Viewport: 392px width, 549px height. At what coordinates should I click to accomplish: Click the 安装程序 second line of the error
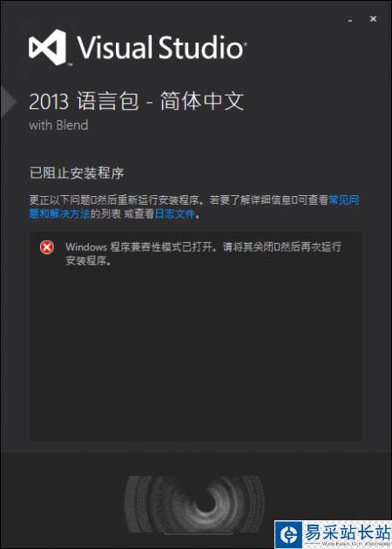[x=88, y=261]
